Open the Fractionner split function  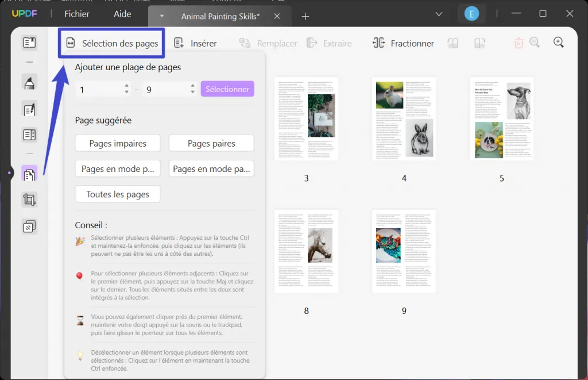pyautogui.click(x=403, y=43)
